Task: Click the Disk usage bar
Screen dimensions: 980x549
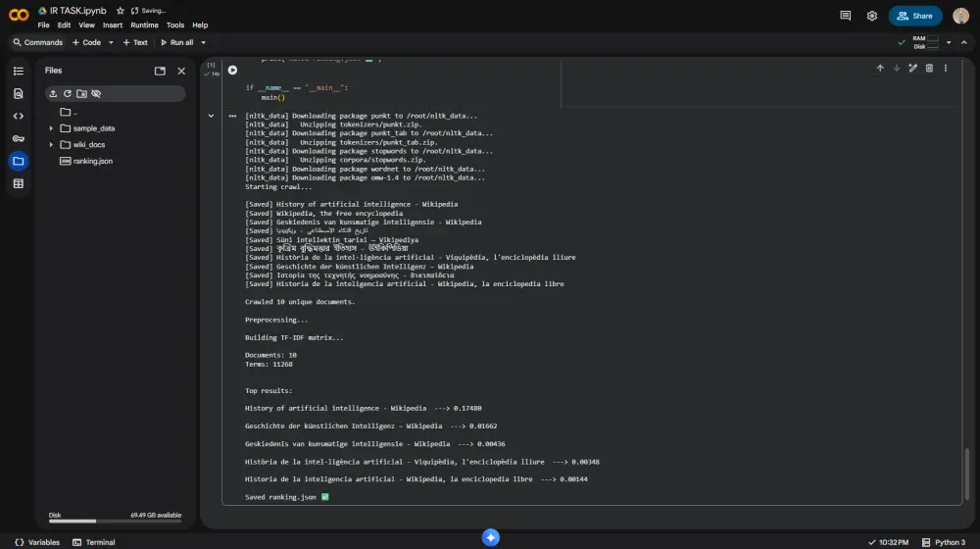Action: pyautogui.click(x=115, y=521)
